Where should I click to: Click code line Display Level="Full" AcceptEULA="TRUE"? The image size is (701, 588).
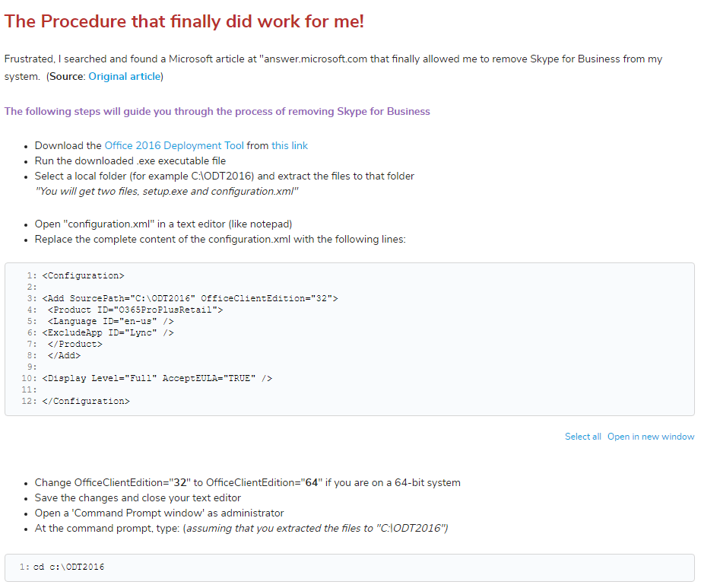click(157, 378)
